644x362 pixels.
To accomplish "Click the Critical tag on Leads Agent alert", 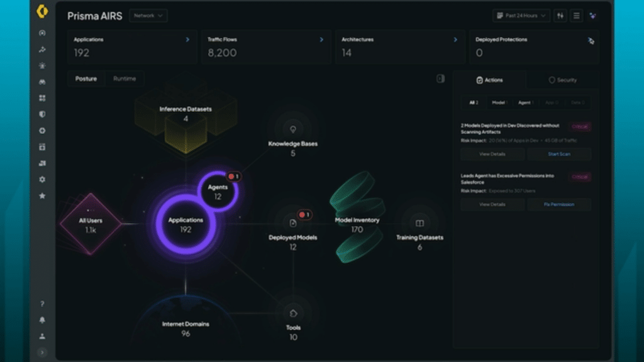I will coord(580,177).
